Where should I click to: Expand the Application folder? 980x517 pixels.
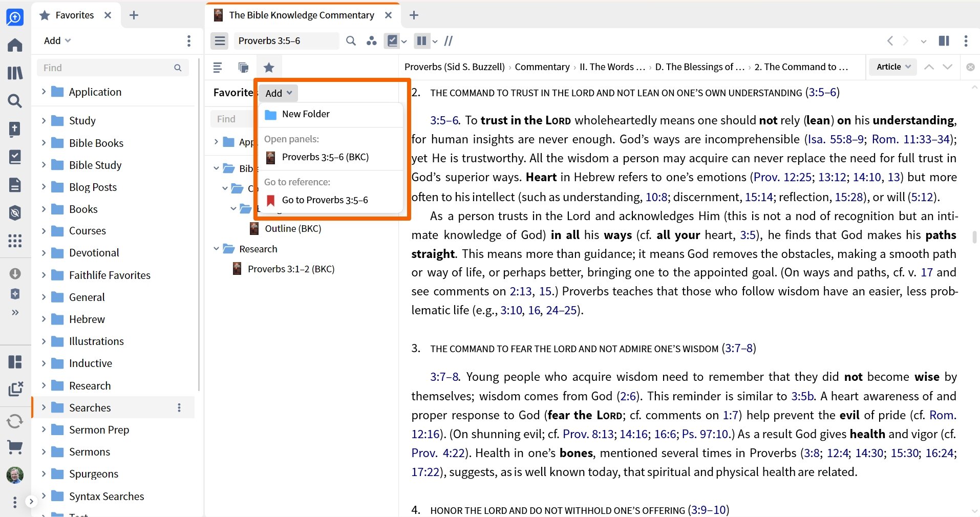click(44, 92)
